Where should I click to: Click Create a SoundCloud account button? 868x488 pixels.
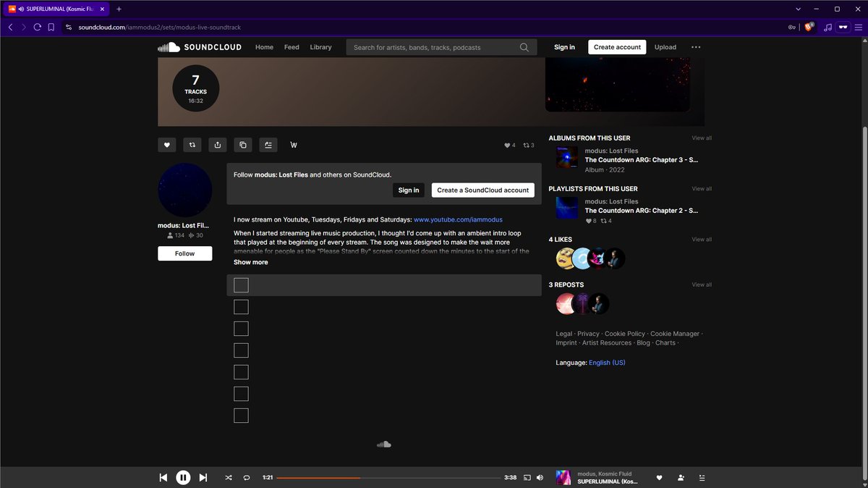click(x=483, y=190)
